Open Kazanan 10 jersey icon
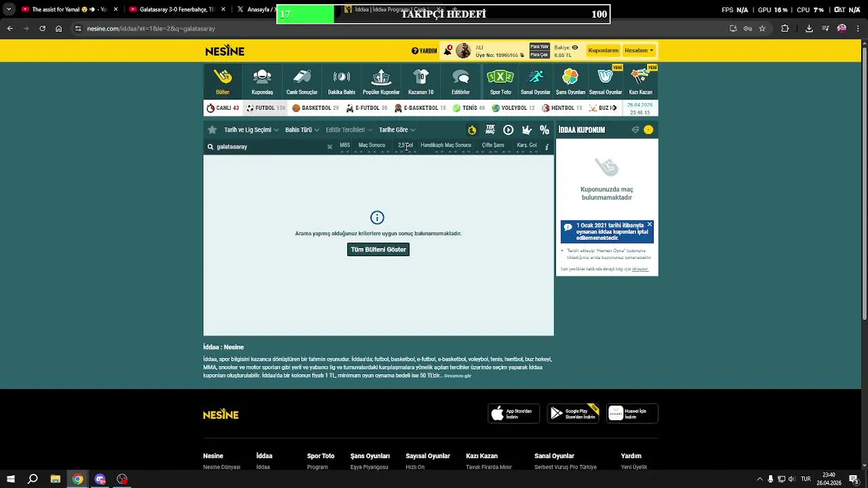868x488 pixels. pos(420,77)
